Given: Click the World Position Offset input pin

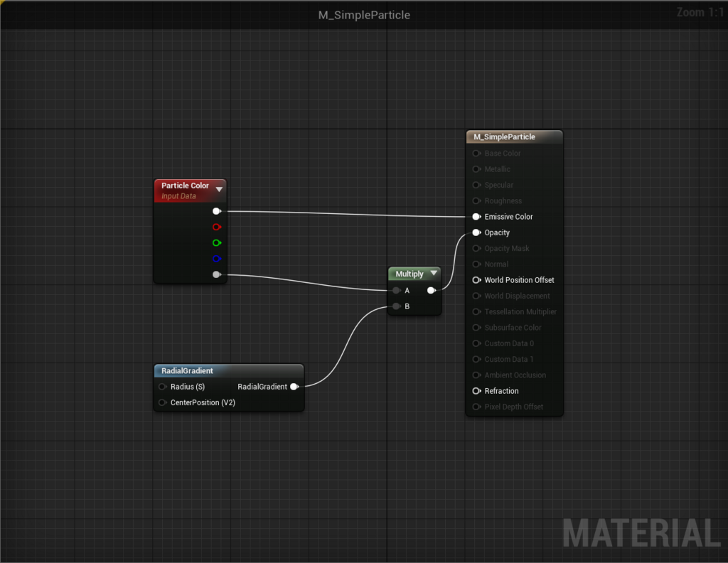Looking at the screenshot, I should point(476,280).
